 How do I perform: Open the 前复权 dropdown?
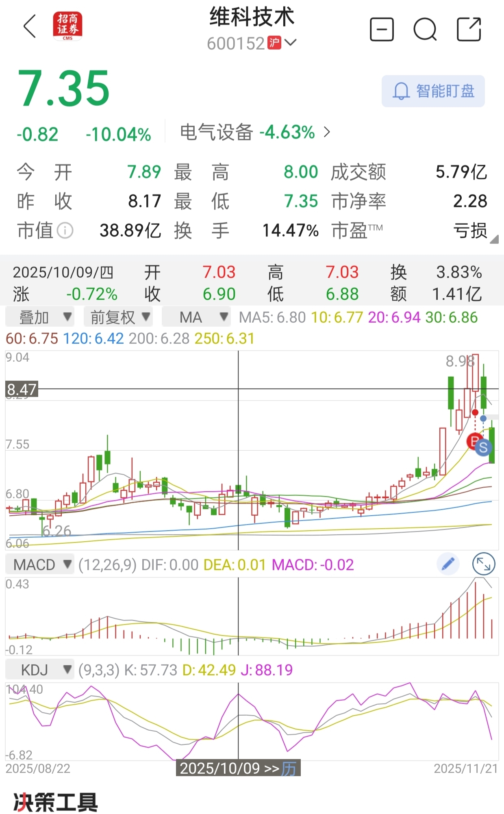pyautogui.click(x=118, y=317)
